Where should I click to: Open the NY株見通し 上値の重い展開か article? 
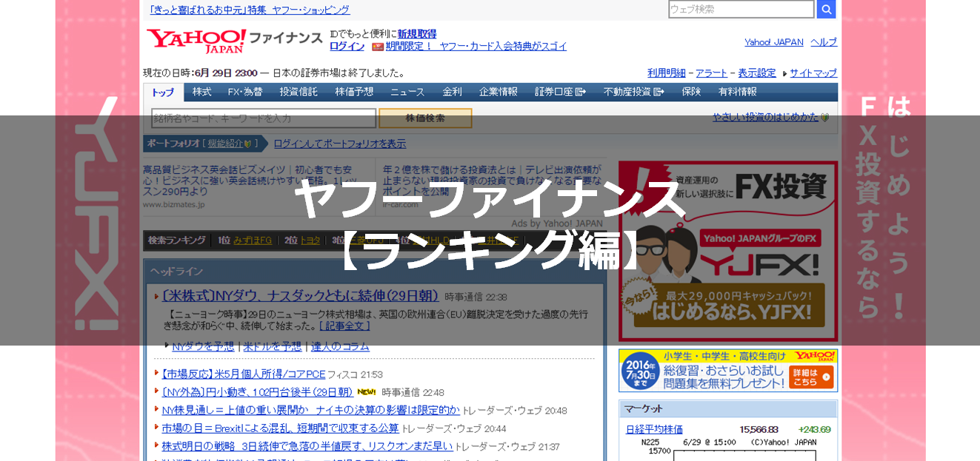pyautogui.click(x=310, y=410)
